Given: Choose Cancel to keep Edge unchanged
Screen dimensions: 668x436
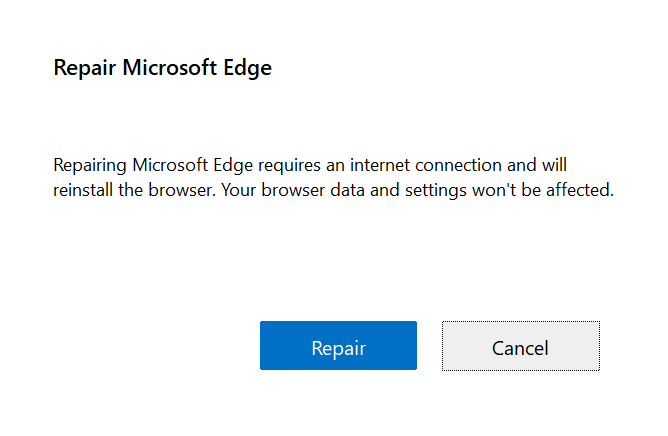Looking at the screenshot, I should 520,346.
